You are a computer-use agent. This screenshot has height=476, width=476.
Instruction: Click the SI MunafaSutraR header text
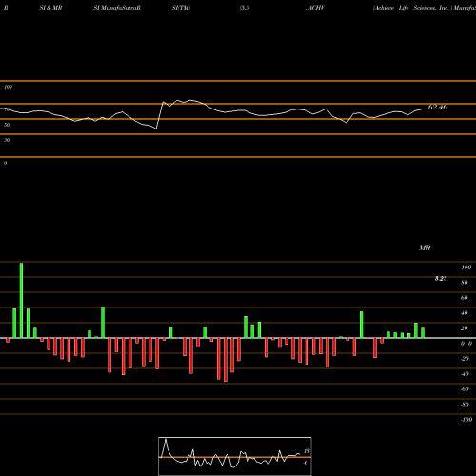[x=117, y=8]
